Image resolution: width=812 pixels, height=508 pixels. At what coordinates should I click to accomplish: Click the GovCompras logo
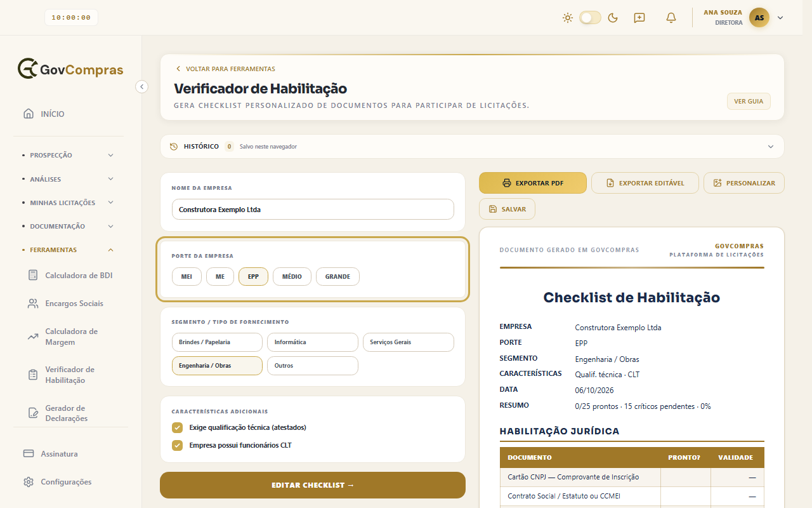70,69
